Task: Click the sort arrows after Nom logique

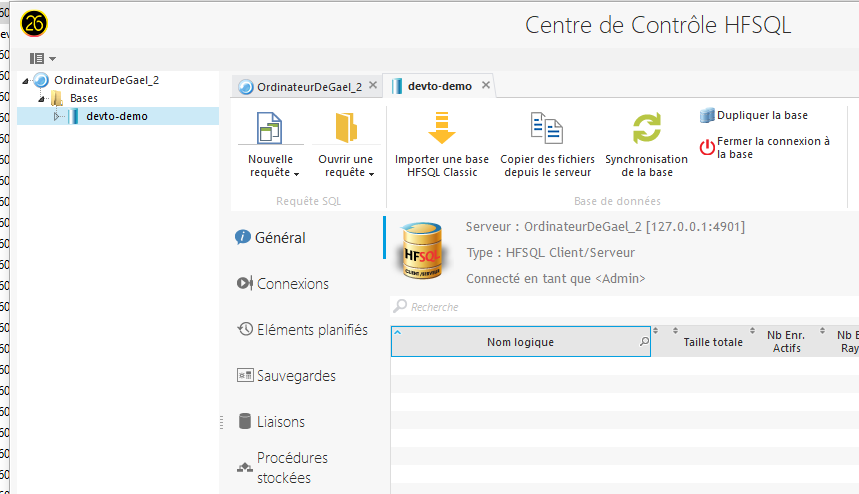Action: [x=656, y=331]
